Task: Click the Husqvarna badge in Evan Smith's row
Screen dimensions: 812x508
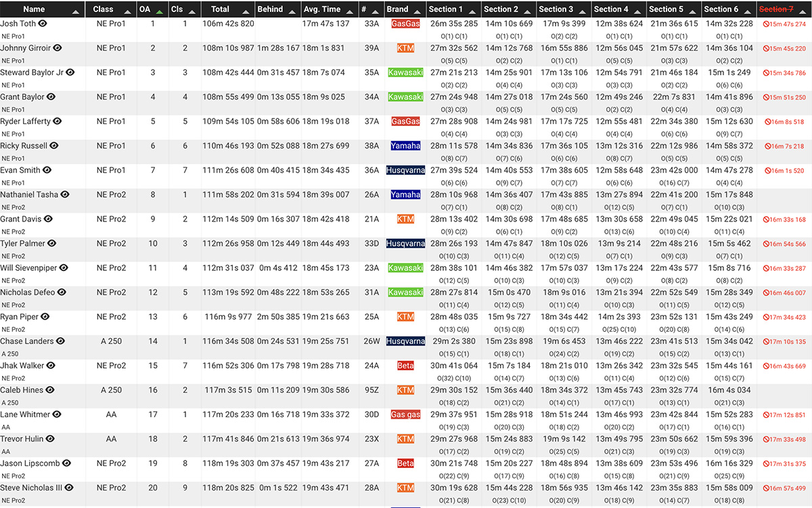Action: coord(405,170)
